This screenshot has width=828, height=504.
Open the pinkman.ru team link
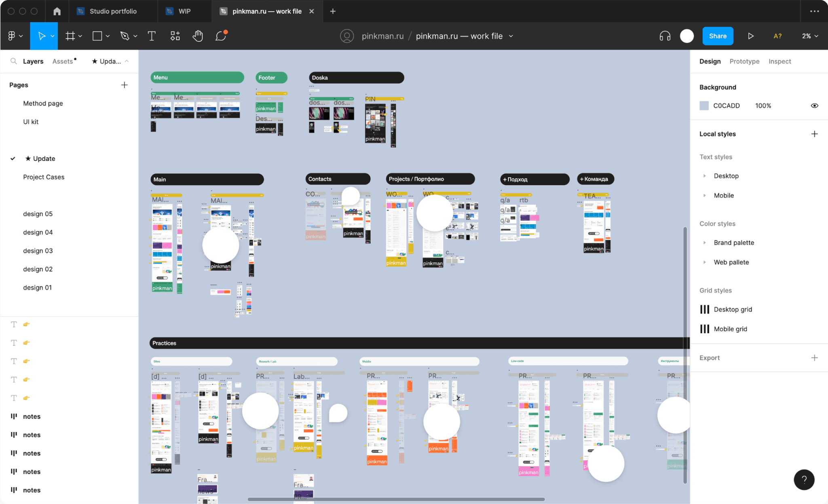tap(382, 36)
